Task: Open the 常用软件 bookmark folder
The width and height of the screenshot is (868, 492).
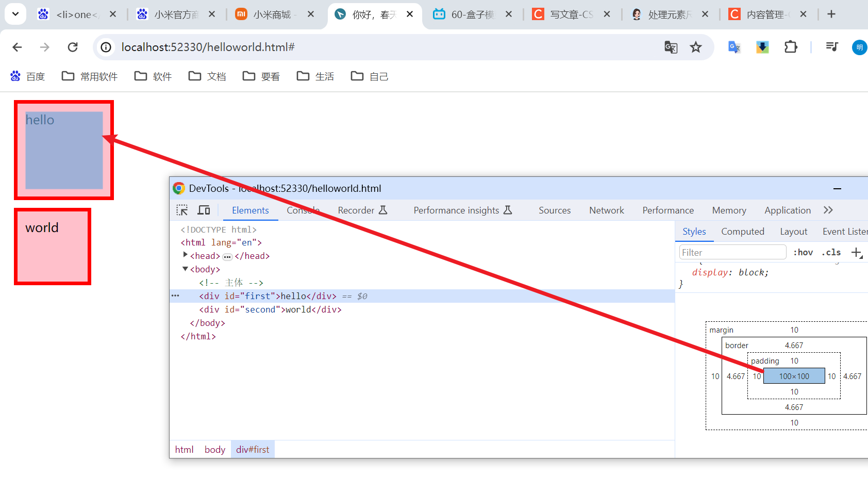Action: pos(90,76)
